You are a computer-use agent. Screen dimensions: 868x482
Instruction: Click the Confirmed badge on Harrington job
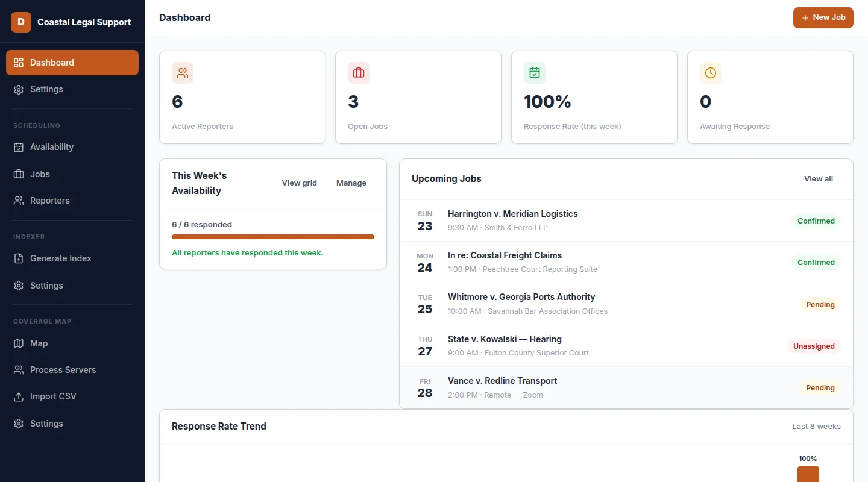816,221
